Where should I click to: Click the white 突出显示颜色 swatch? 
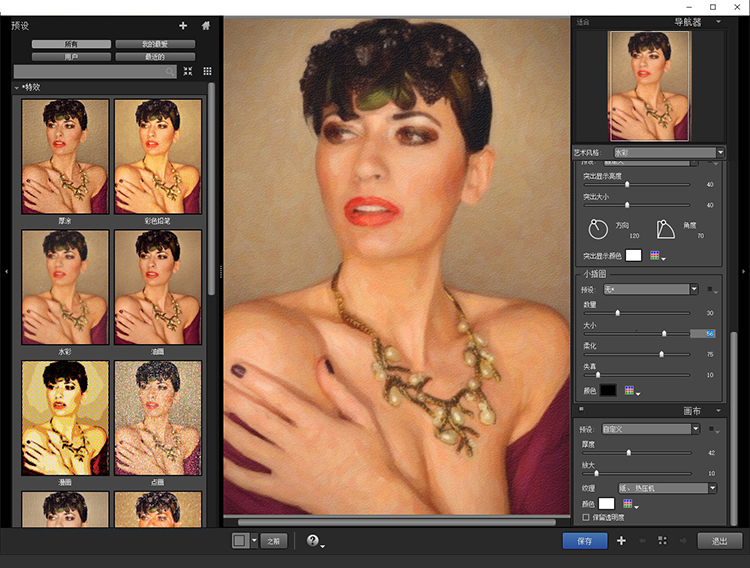point(633,256)
